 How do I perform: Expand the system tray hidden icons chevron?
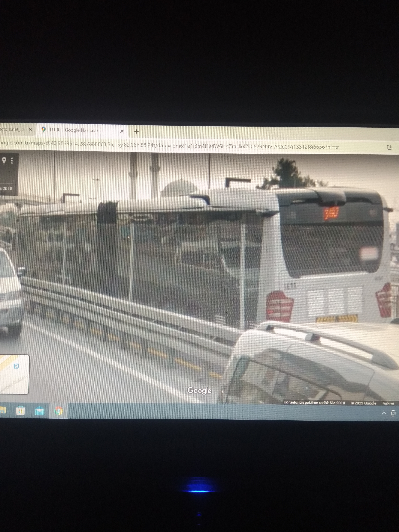click(384, 413)
